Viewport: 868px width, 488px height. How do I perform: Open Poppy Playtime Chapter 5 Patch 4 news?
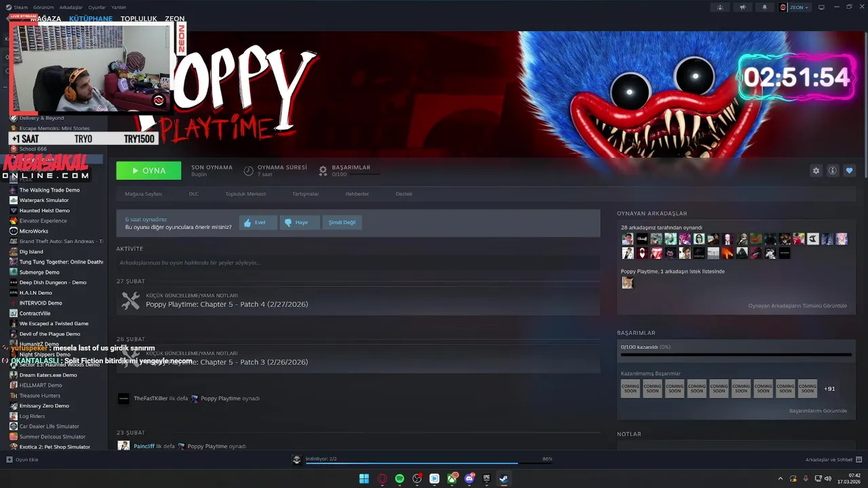227,304
